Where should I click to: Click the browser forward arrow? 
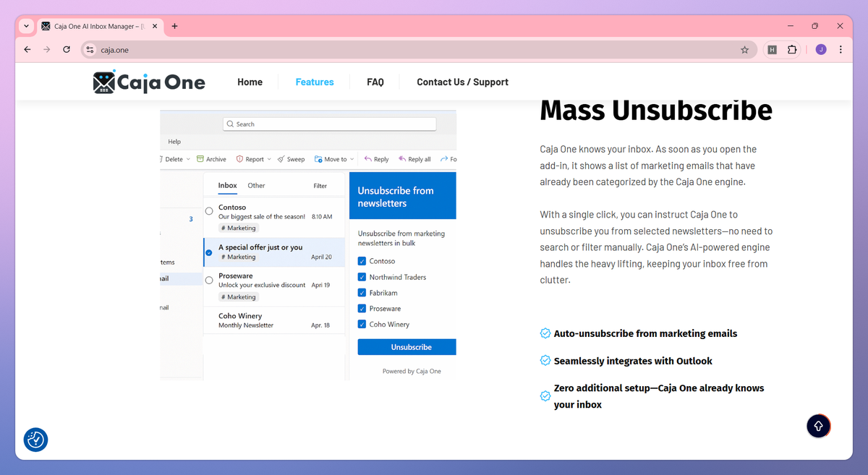47,50
